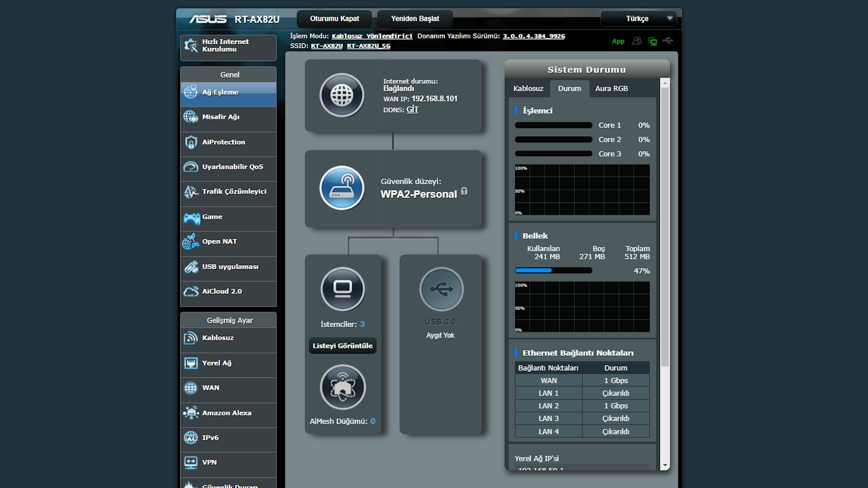This screenshot has height=488, width=868.
Task: Click the memory usage graph
Action: 582,307
